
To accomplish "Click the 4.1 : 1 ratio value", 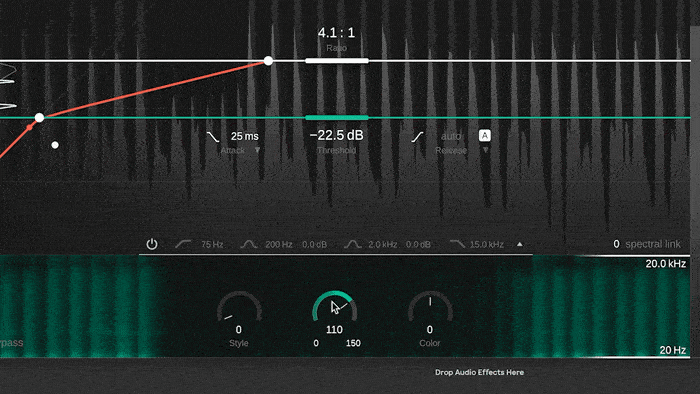I will click(x=337, y=33).
